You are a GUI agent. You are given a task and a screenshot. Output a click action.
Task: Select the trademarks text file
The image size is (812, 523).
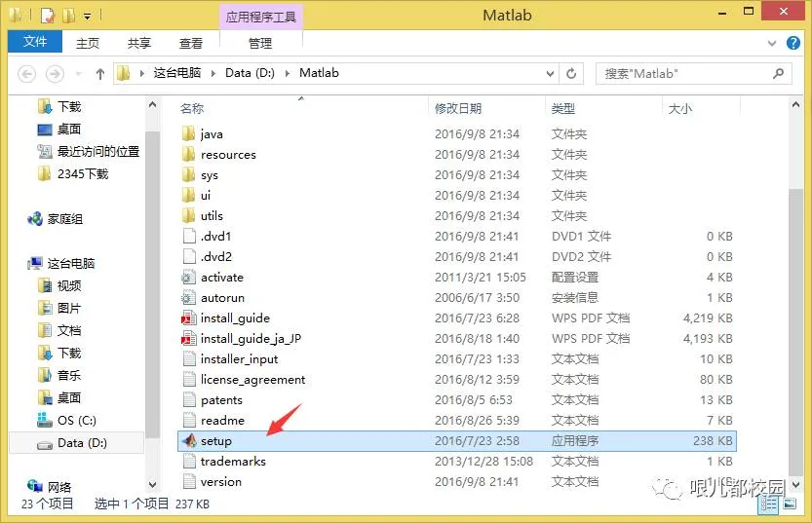(x=457, y=461)
